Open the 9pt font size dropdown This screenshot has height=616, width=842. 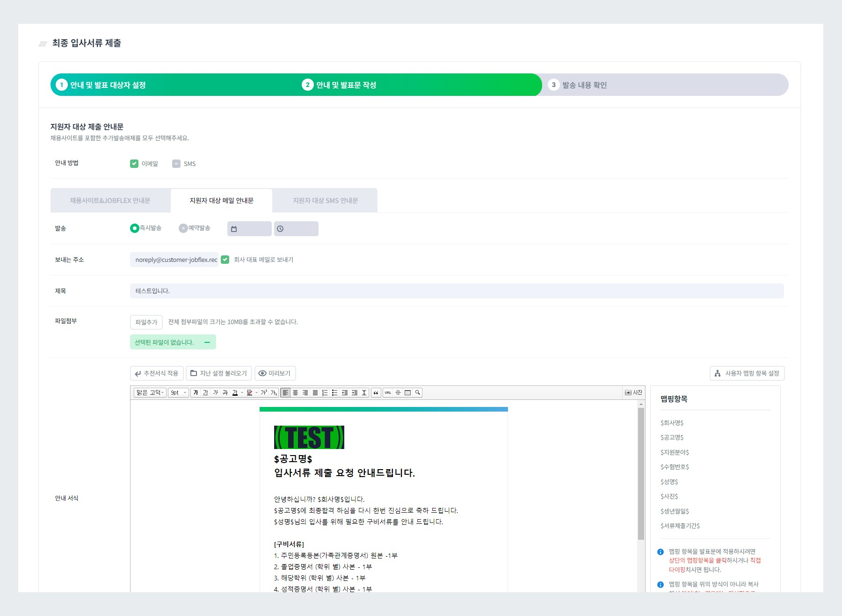(x=178, y=392)
